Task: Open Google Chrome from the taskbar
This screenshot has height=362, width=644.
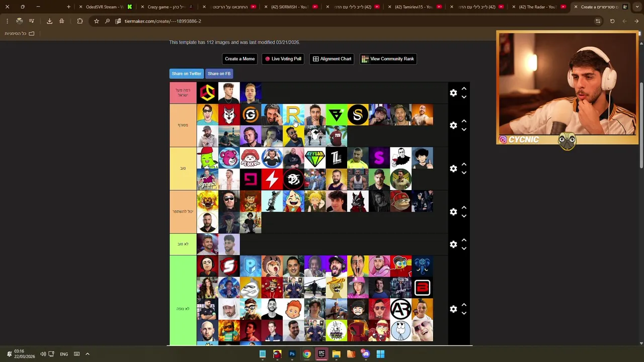Action: pyautogui.click(x=306, y=354)
